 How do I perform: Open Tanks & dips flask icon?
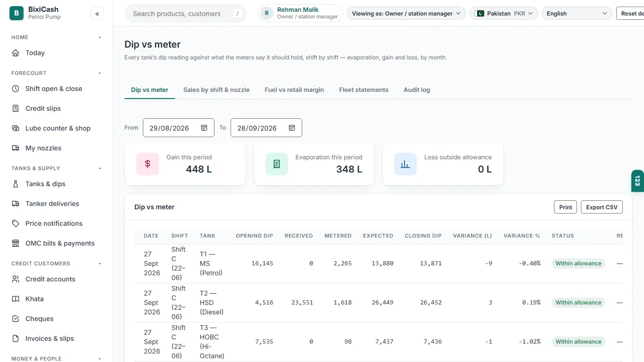(x=16, y=184)
